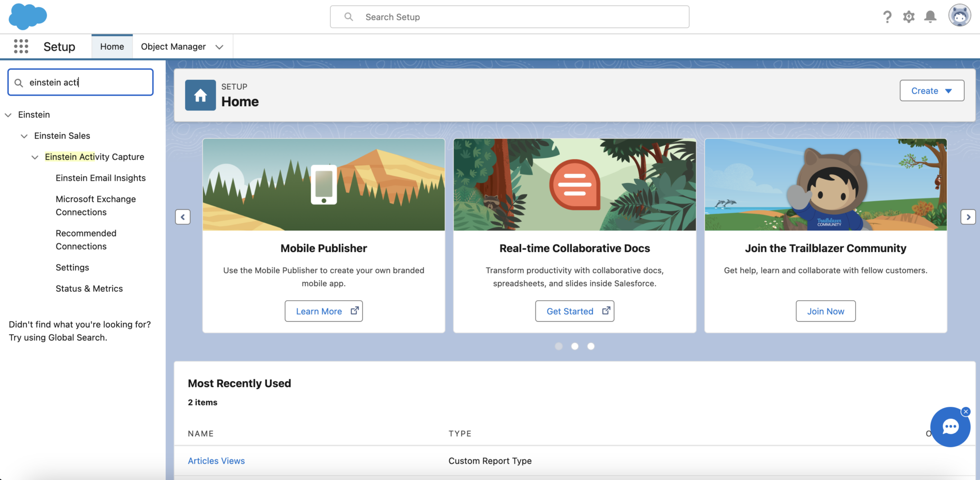Image resolution: width=980 pixels, height=480 pixels.
Task: Open Microsoft Exchange Connections
Action: (96, 206)
